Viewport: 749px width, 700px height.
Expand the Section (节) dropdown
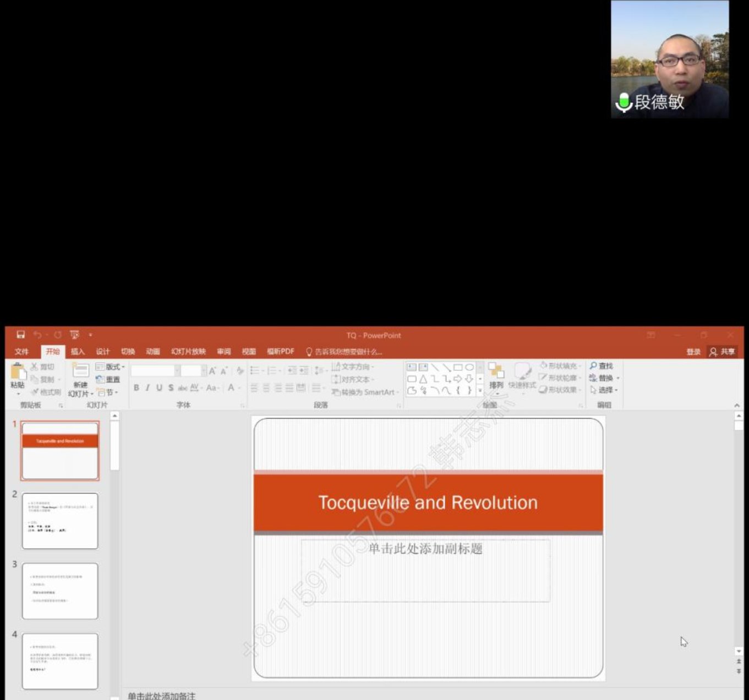[x=108, y=392]
